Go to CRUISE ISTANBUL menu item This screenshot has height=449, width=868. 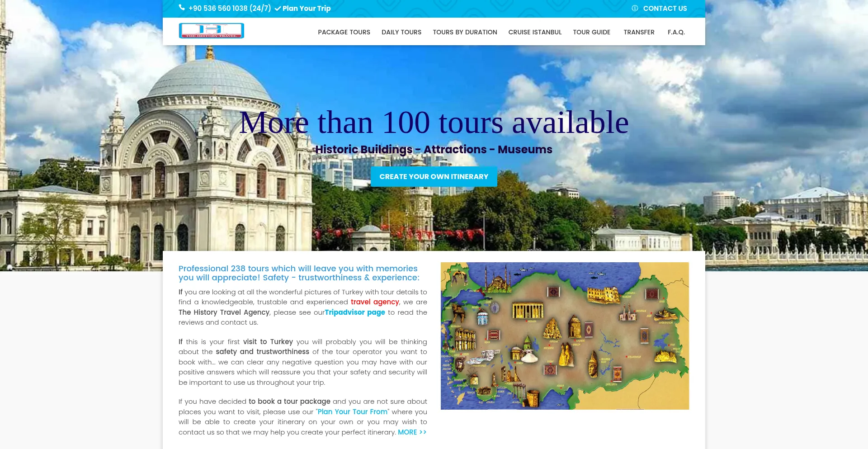(x=535, y=32)
